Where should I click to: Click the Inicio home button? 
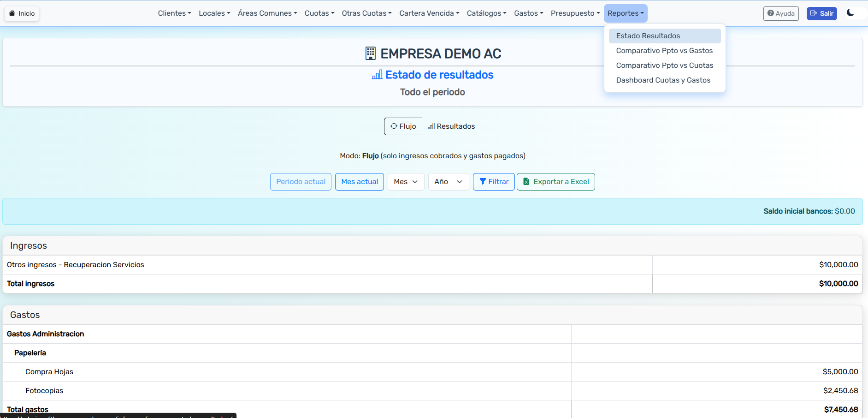pyautogui.click(x=22, y=13)
